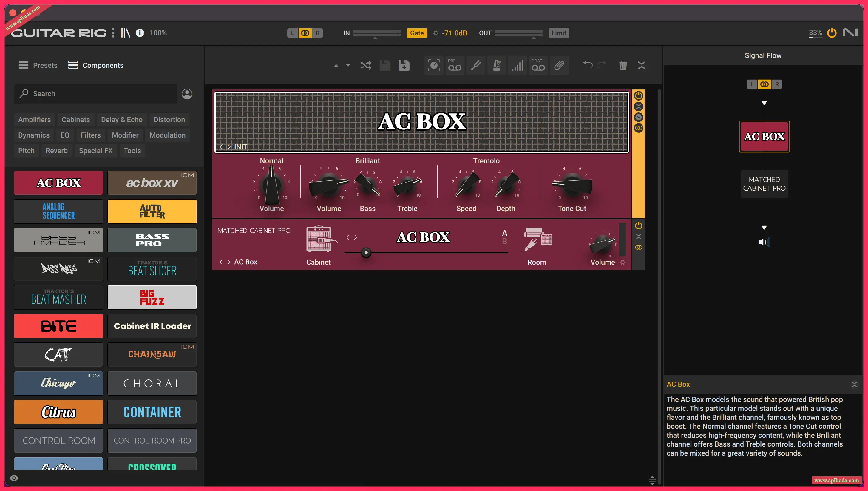The height and width of the screenshot is (491, 868).
Task: Redo the last undone action
Action: point(602,65)
